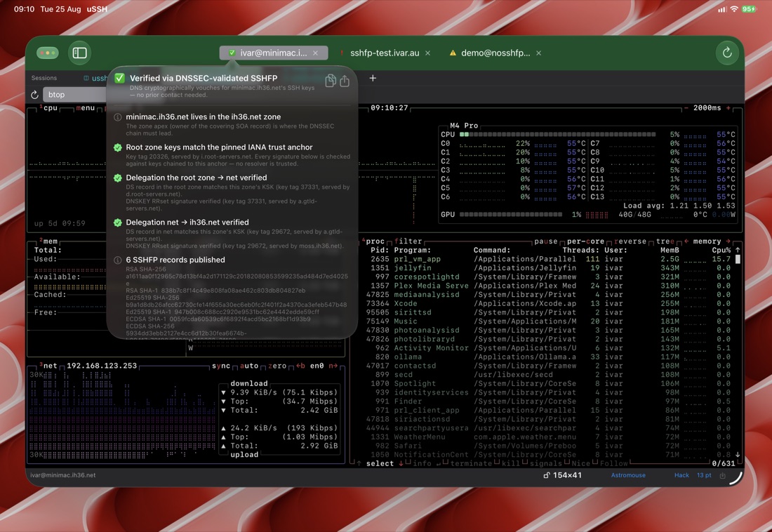Toggle net auto scaling
Image resolution: width=772 pixels, height=532 pixels.
pos(249,366)
